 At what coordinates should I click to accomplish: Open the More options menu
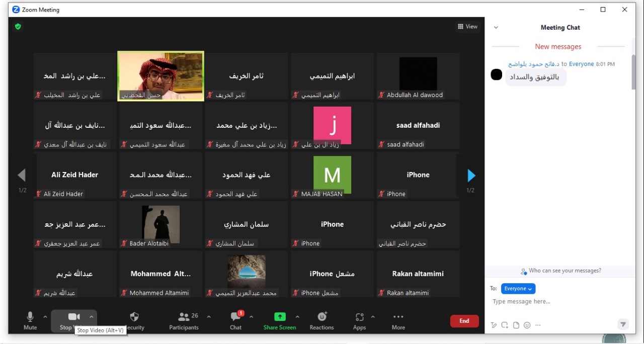tap(398, 320)
